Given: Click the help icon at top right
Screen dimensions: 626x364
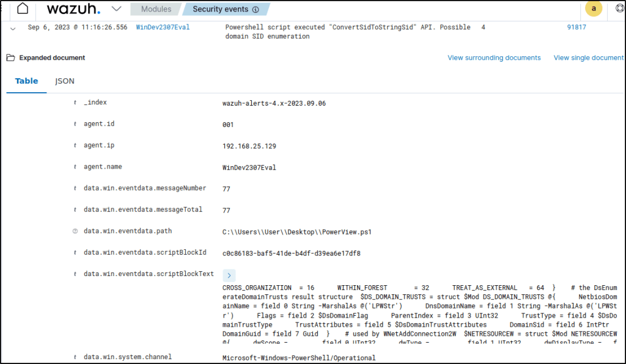Looking at the screenshot, I should [x=619, y=9].
